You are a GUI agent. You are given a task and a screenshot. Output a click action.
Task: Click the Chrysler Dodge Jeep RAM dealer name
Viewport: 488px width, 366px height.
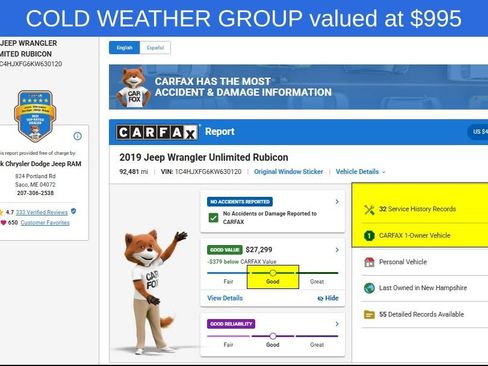pos(41,164)
